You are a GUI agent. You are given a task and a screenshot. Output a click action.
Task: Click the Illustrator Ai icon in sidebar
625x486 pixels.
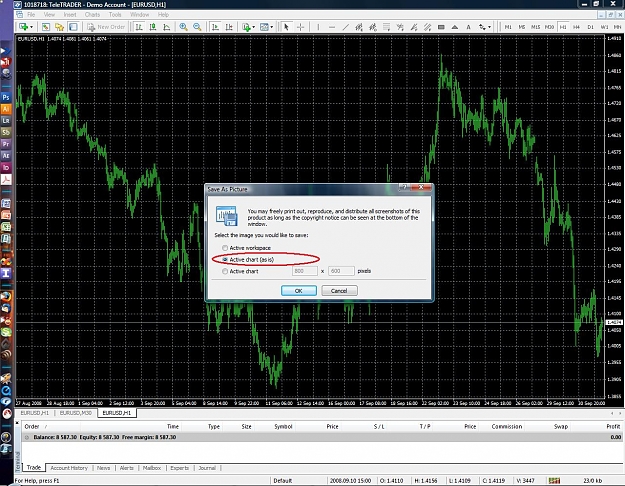(6, 109)
